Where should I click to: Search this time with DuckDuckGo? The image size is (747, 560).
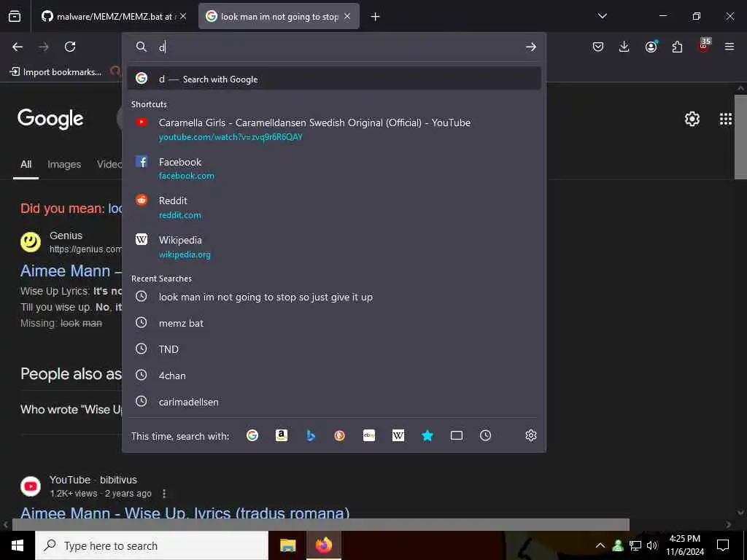pos(339,435)
